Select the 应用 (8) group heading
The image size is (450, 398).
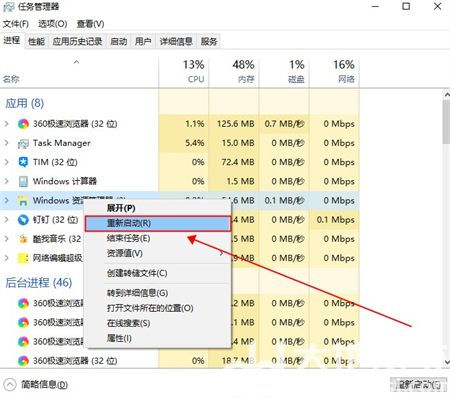click(x=25, y=103)
